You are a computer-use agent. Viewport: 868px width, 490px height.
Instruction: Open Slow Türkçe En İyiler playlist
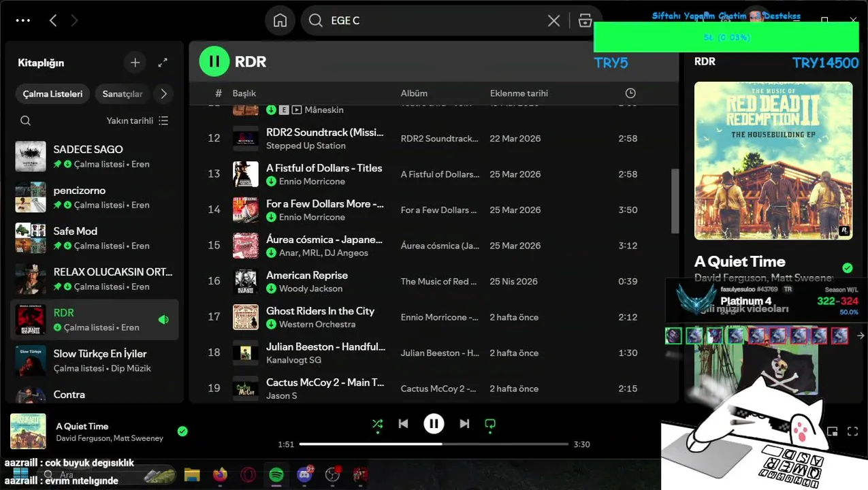(x=95, y=361)
